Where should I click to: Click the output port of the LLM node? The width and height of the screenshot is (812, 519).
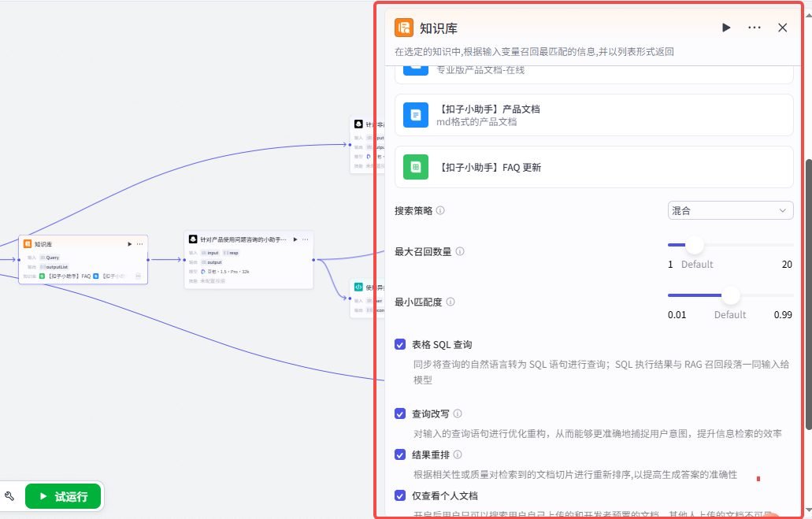pyautogui.click(x=313, y=260)
